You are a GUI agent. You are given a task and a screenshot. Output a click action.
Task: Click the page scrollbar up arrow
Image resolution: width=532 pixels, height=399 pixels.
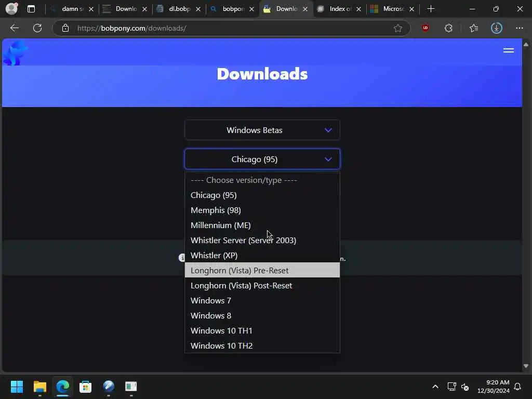tap(526, 45)
